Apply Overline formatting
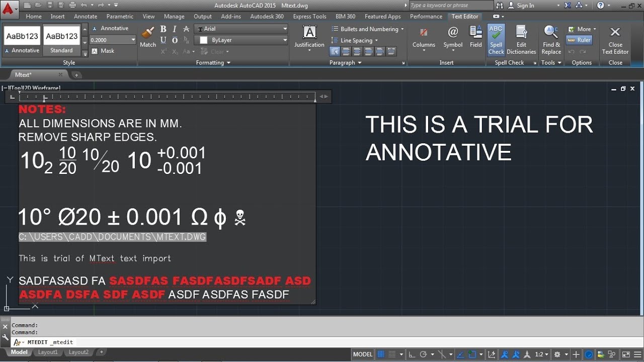The height and width of the screenshot is (362, 644). (x=175, y=40)
